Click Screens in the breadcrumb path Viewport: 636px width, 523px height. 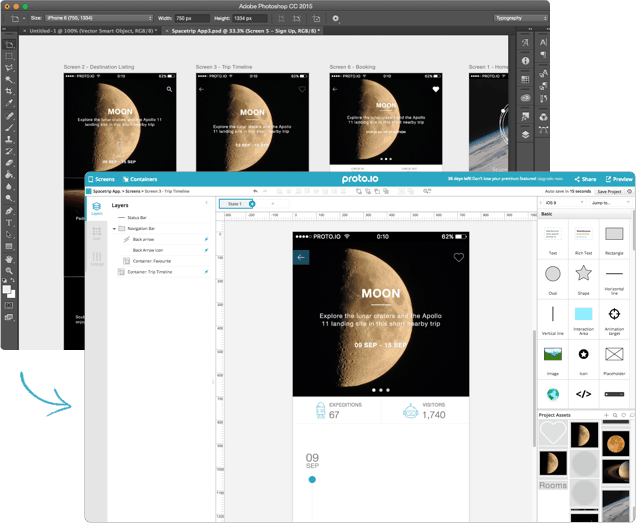click(133, 191)
